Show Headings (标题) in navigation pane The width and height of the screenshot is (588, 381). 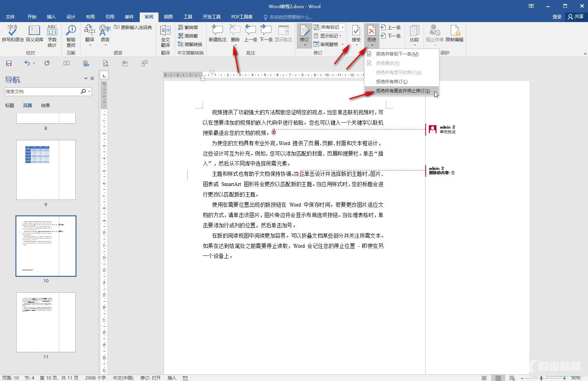pyautogui.click(x=10, y=105)
